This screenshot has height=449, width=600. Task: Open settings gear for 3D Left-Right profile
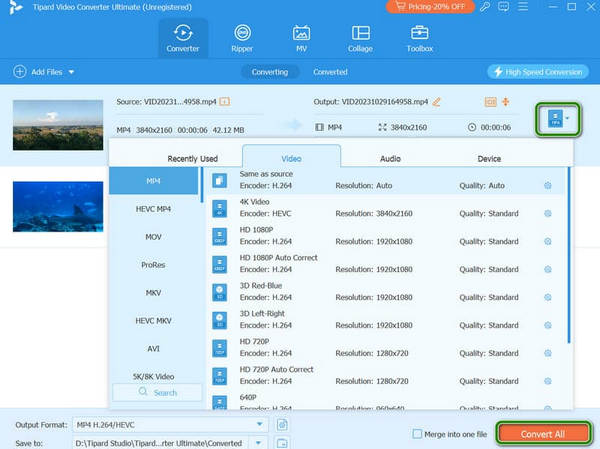coord(548,325)
